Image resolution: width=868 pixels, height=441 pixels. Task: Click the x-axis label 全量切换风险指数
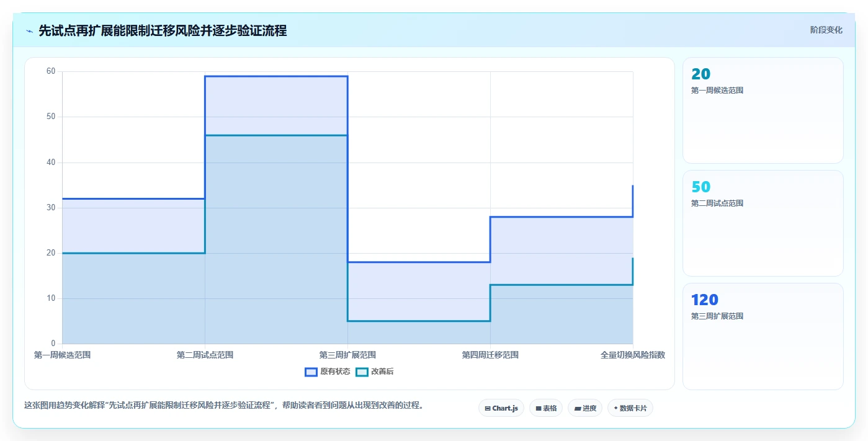pyautogui.click(x=633, y=355)
